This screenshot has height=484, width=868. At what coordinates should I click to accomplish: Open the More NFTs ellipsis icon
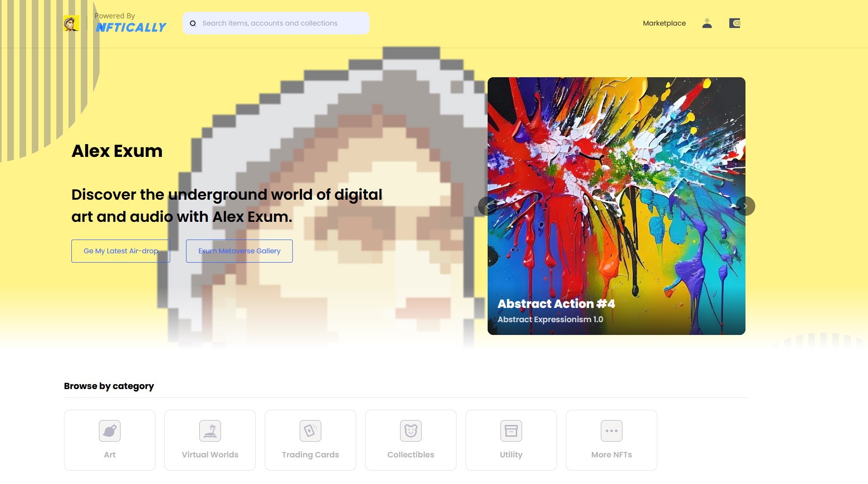tap(612, 431)
